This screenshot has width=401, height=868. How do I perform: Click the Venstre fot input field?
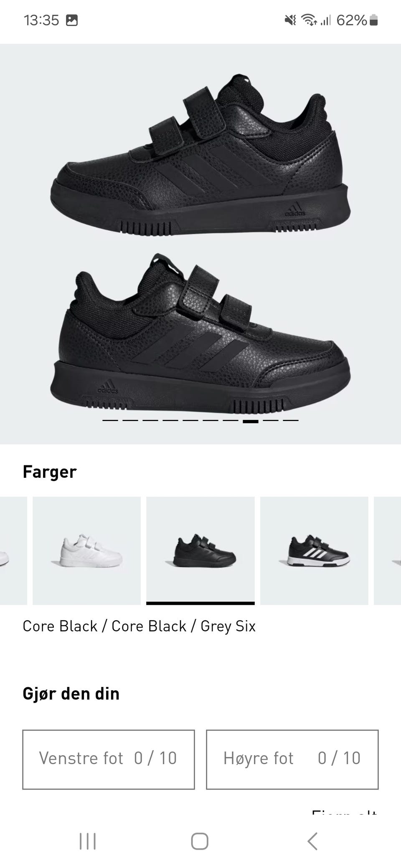(109, 759)
